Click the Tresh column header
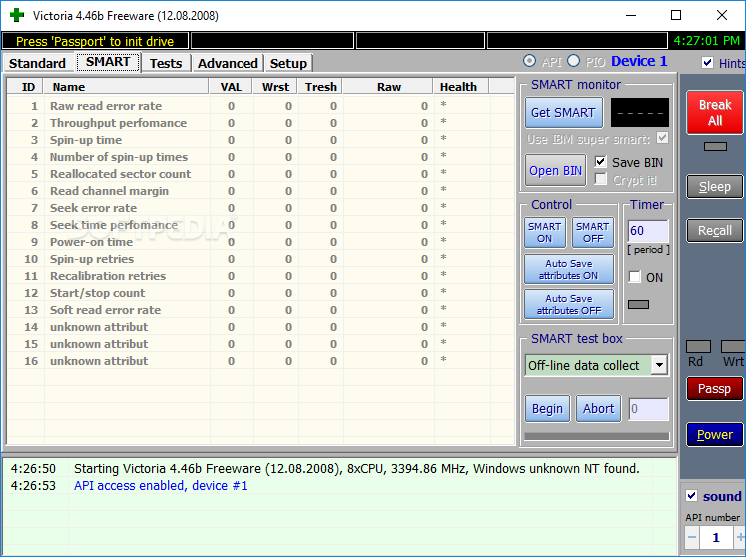 pos(321,87)
